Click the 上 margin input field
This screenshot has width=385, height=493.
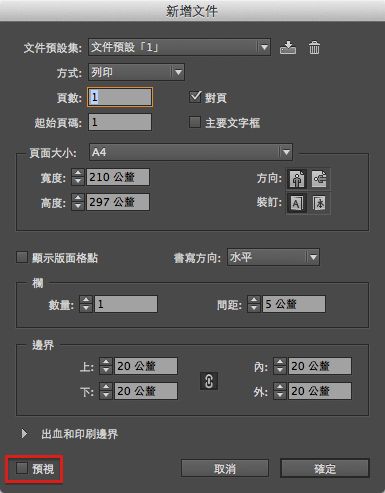point(146,366)
